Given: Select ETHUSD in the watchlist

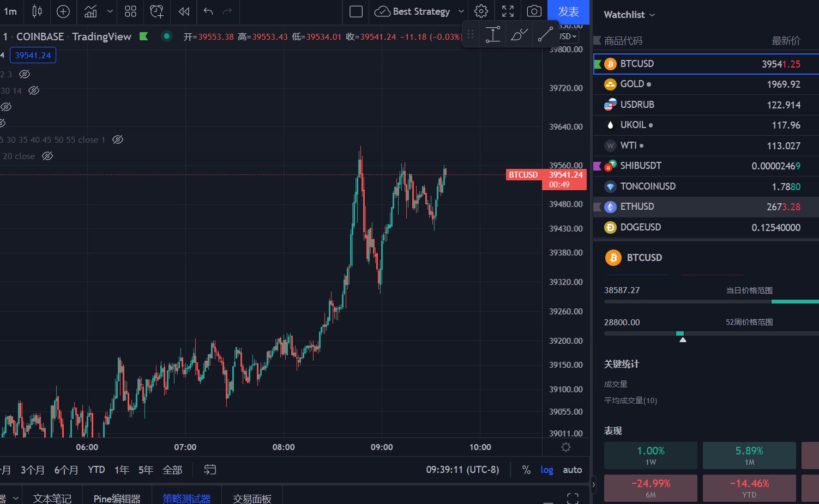Looking at the screenshot, I should pyautogui.click(x=706, y=207).
